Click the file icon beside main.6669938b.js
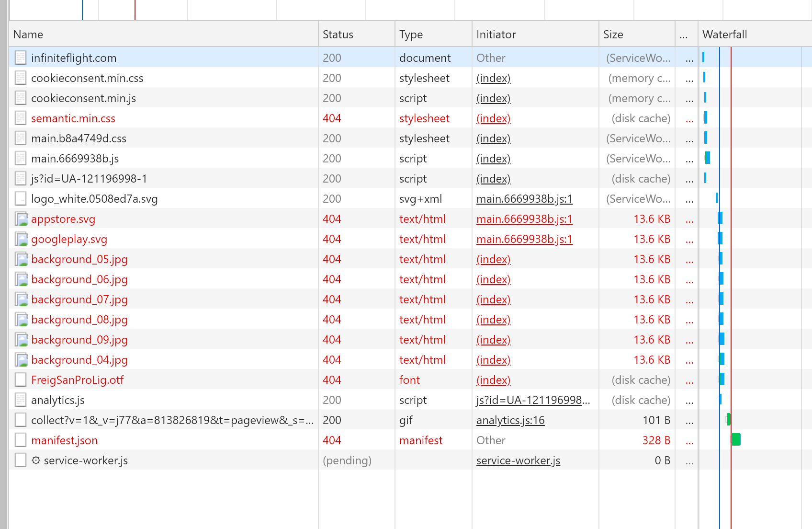 20,159
